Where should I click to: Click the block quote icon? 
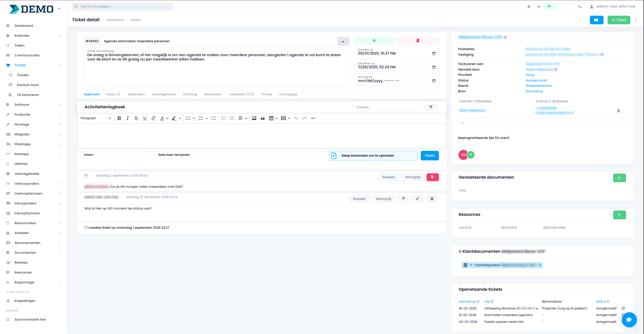[x=263, y=118]
